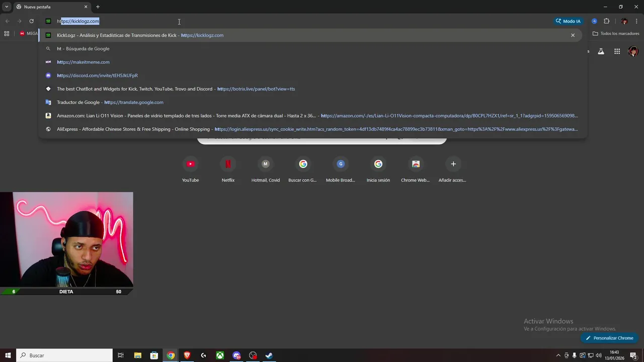Open Inicia sesión shortcut tile
This screenshot has width=644, height=362.
pyautogui.click(x=378, y=169)
